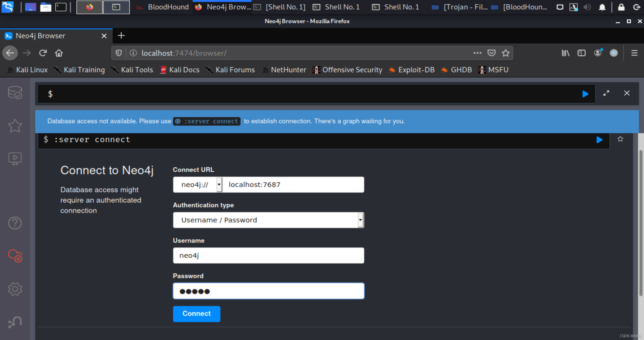The height and width of the screenshot is (340, 644).
Task: Open GHDB bookmark
Action: [x=457, y=70]
